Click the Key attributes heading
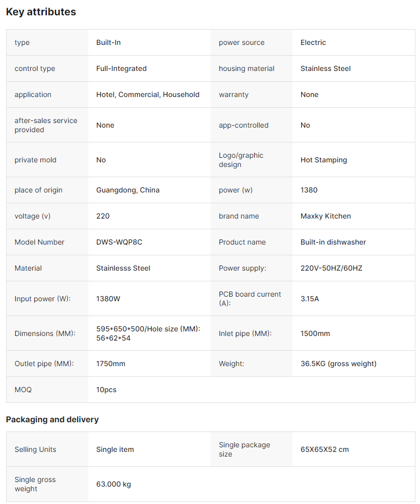Viewport: 420px width, 504px height. pos(41,12)
